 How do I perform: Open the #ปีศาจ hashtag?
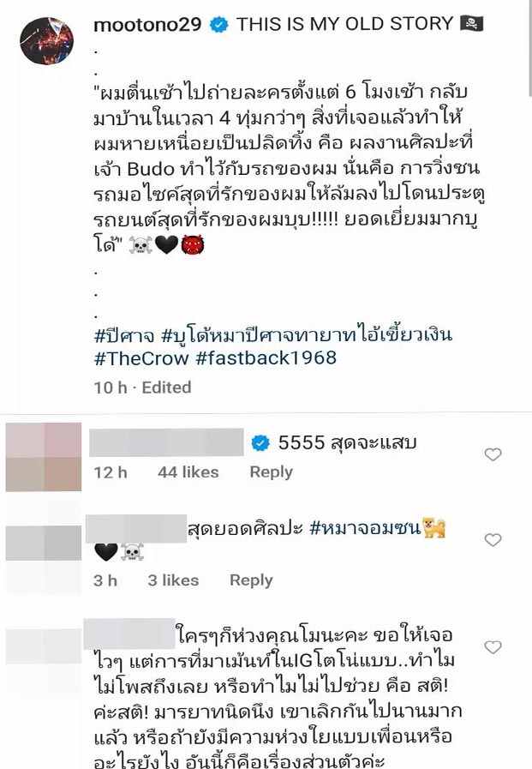[x=124, y=335]
